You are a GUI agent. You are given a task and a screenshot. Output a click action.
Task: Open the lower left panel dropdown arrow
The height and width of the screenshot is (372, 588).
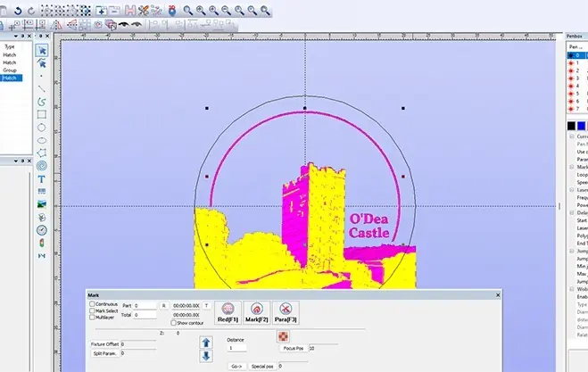[16, 161]
